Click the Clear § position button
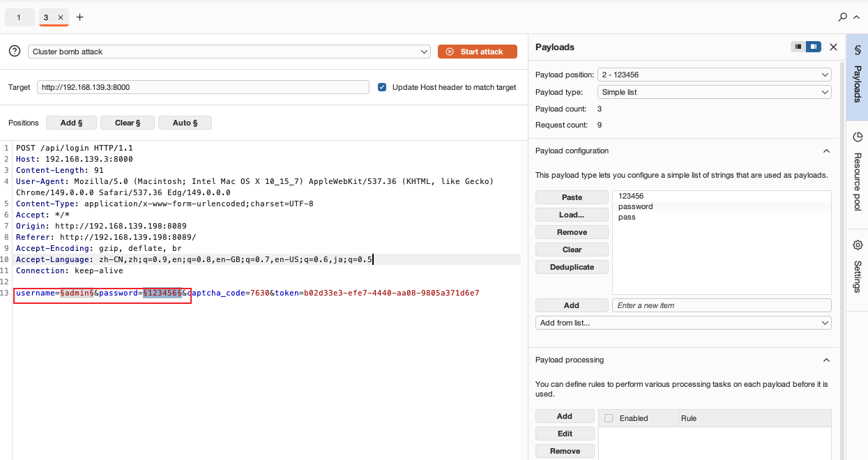This screenshot has height=460, width=868. pos(128,123)
